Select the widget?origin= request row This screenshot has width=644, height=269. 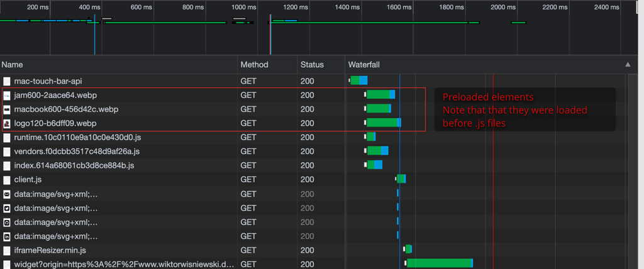point(172,264)
